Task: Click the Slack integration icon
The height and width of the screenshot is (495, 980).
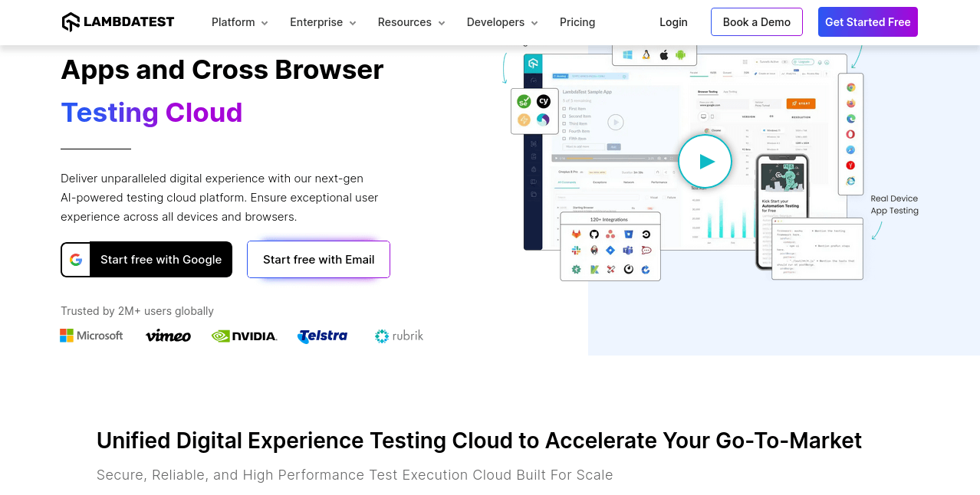Action: (x=576, y=251)
